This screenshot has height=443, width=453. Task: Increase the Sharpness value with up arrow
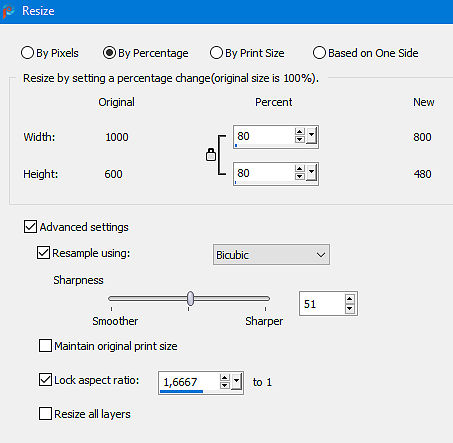coord(349,299)
